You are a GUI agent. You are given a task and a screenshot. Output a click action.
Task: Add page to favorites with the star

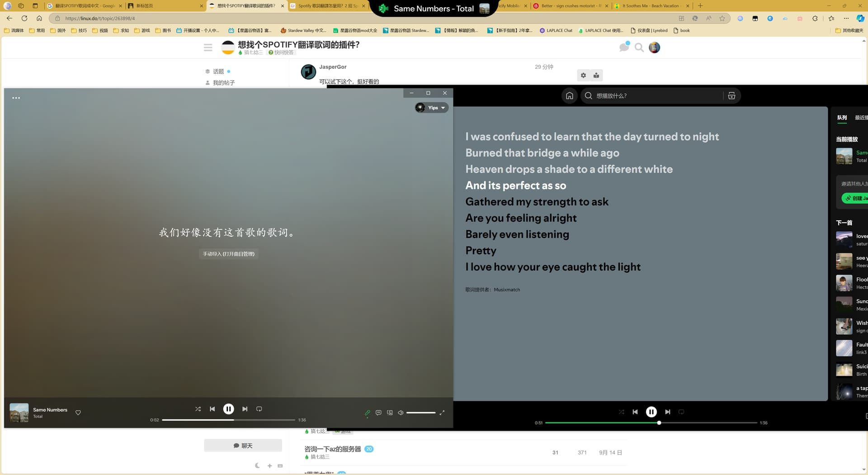click(x=722, y=18)
